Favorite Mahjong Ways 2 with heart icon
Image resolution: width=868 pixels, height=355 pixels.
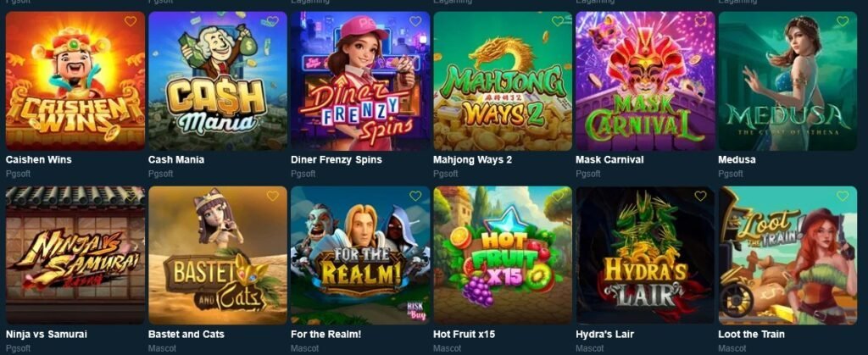pos(558,21)
